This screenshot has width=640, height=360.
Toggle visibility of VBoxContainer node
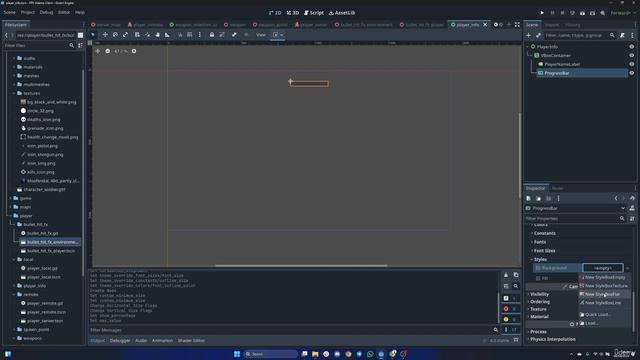point(631,56)
